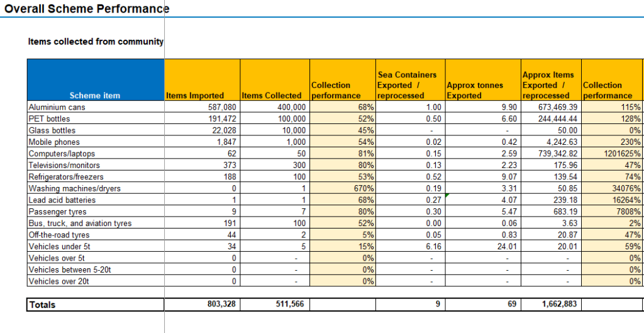Click the 16264% performance cell

[612, 200]
